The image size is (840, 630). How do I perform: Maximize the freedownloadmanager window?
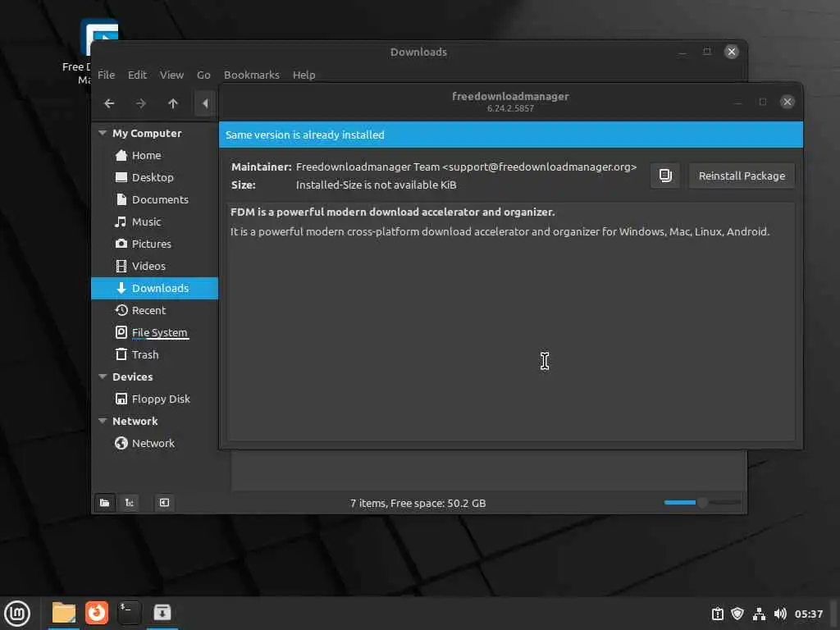coord(763,102)
